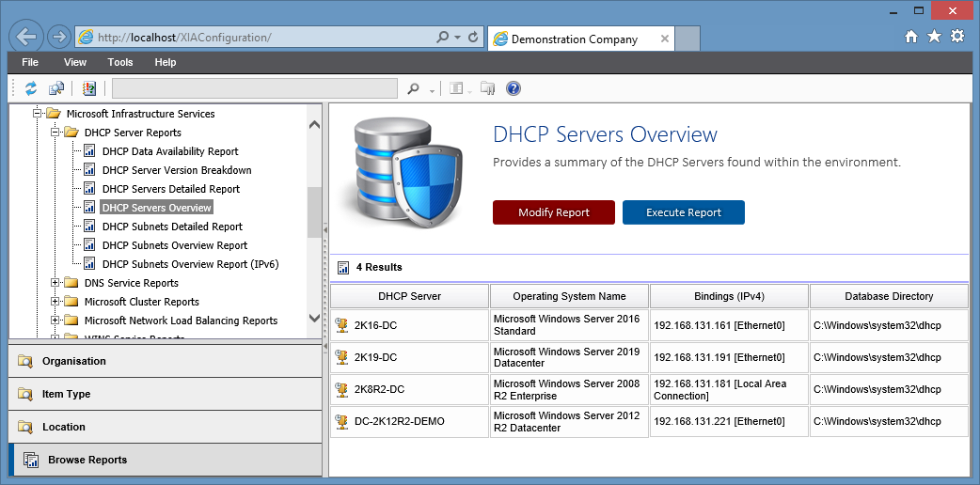Select DHCP Servers Overview tree item
Viewport: 980px width, 485px height.
[157, 208]
